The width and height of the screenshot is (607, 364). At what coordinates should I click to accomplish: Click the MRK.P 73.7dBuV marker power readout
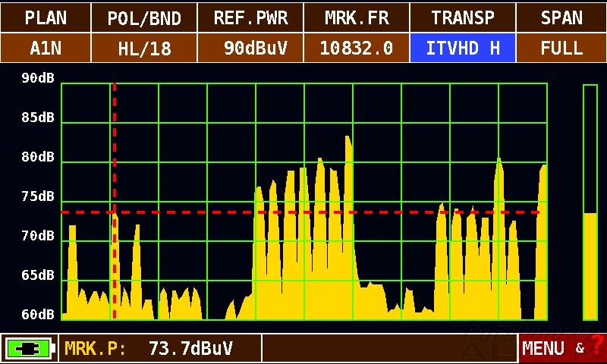click(x=160, y=348)
